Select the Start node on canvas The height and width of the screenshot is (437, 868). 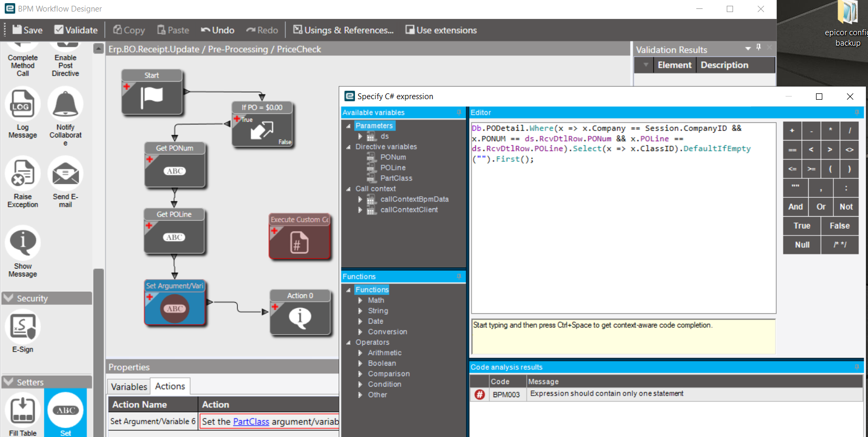point(152,92)
